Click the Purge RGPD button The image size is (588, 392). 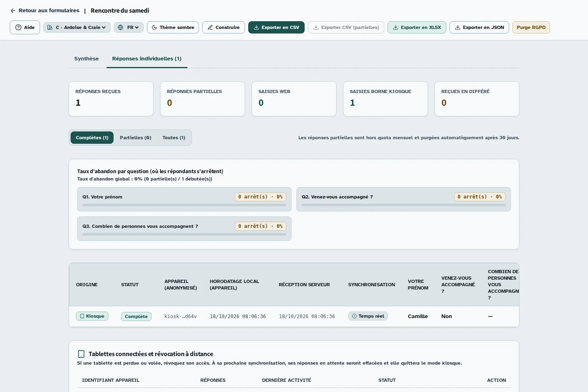pyautogui.click(x=531, y=27)
